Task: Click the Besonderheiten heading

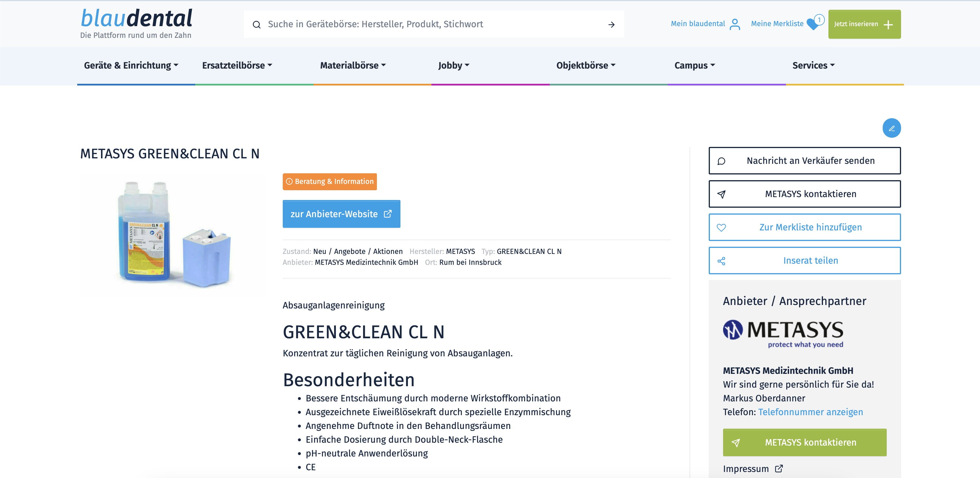Action: coord(348,380)
